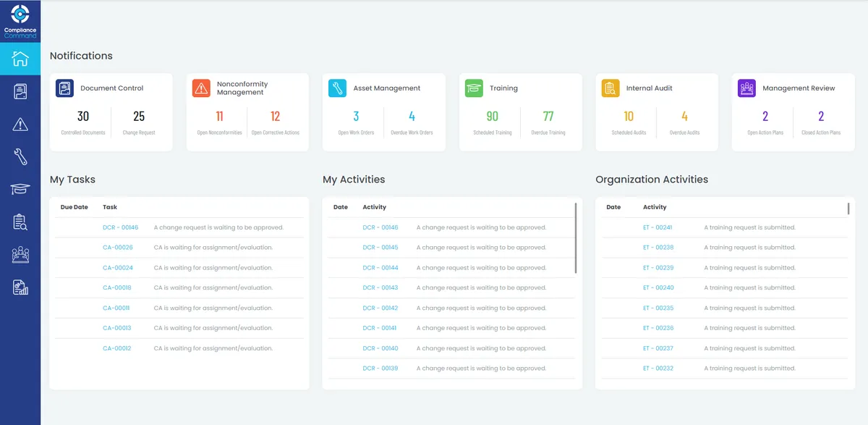The height and width of the screenshot is (425, 868).
Task: Open organization activity ET - 00240
Action: [x=658, y=288]
